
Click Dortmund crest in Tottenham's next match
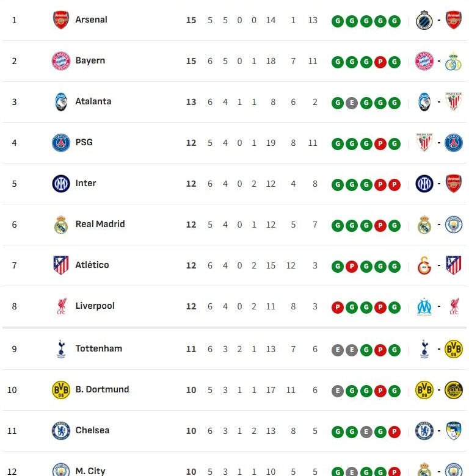(454, 349)
